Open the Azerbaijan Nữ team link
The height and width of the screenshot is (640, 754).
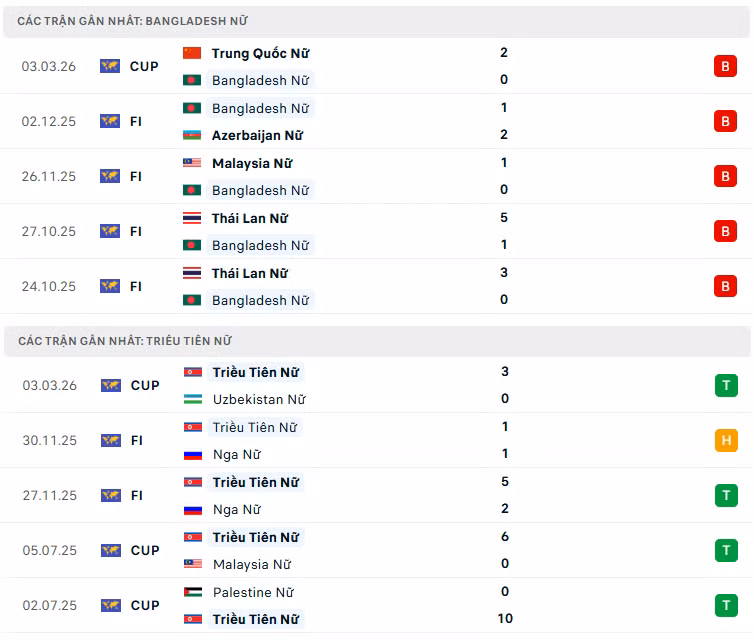(x=257, y=135)
